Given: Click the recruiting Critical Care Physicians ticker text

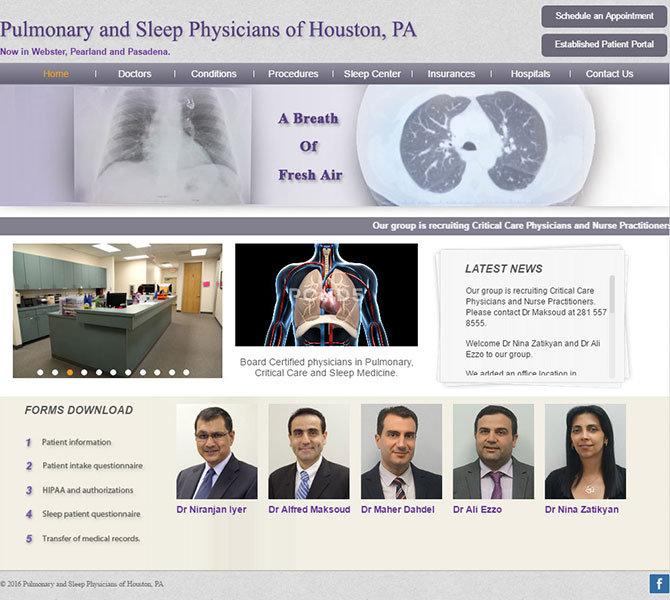Looking at the screenshot, I should click(521, 226).
